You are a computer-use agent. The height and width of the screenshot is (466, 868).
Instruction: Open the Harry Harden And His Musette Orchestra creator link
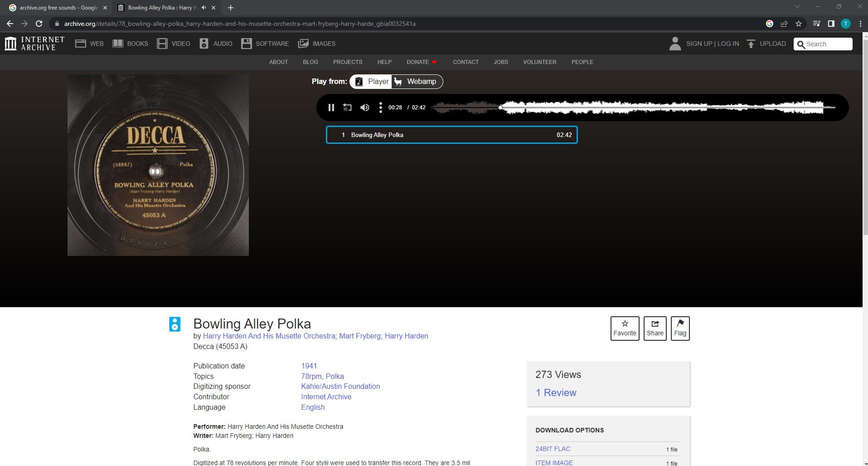point(269,336)
